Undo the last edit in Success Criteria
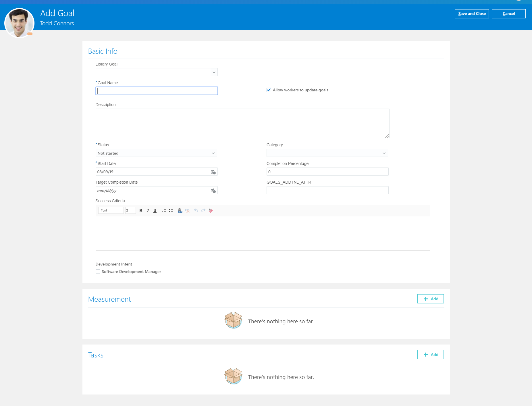Image resolution: width=532 pixels, height=406 pixels. [196, 210]
